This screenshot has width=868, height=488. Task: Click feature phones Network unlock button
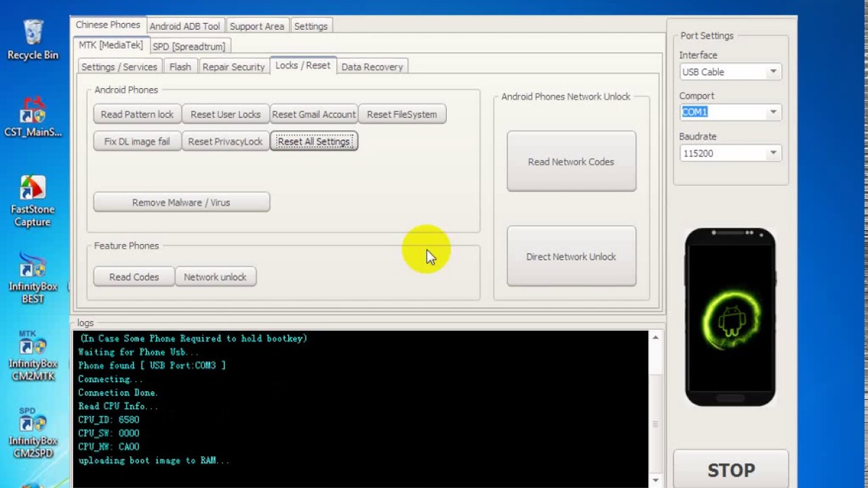click(215, 277)
